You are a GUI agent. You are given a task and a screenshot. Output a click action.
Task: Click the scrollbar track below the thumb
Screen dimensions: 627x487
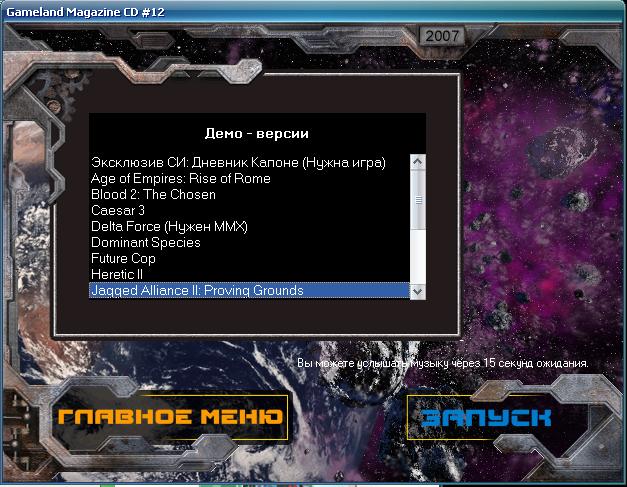click(x=418, y=257)
